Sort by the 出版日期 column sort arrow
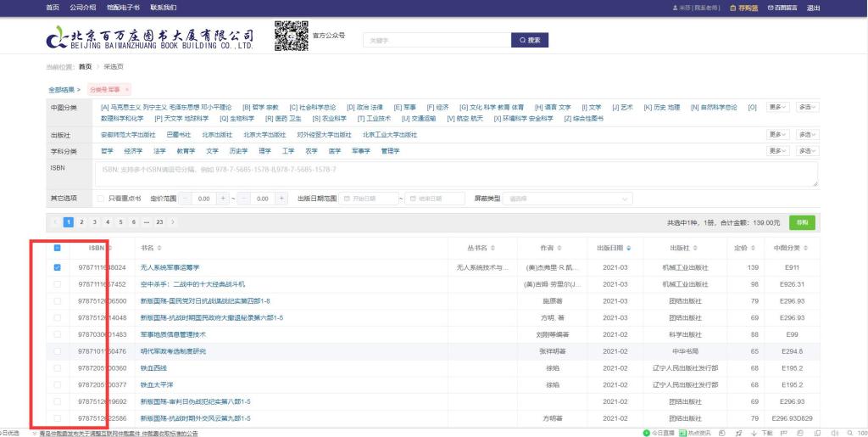868x437 pixels. (x=629, y=249)
